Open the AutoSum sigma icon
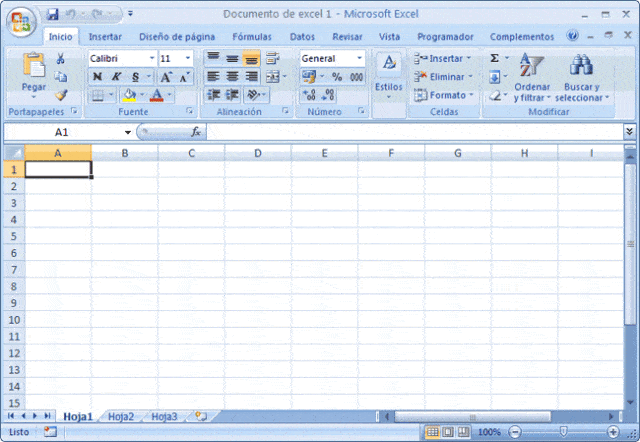Screen dimensions: 640x442 [x=494, y=58]
